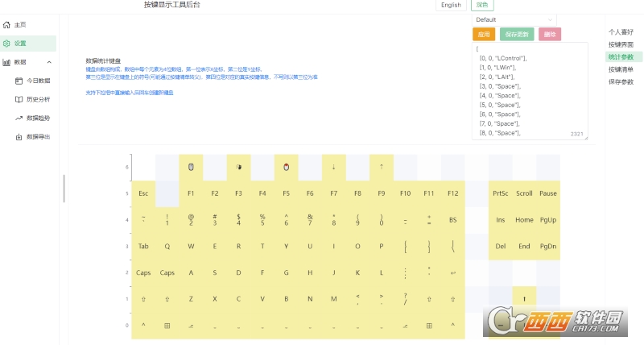The image size is (644, 345).
Task: Open the data trend line icon
Action: (x=19, y=118)
